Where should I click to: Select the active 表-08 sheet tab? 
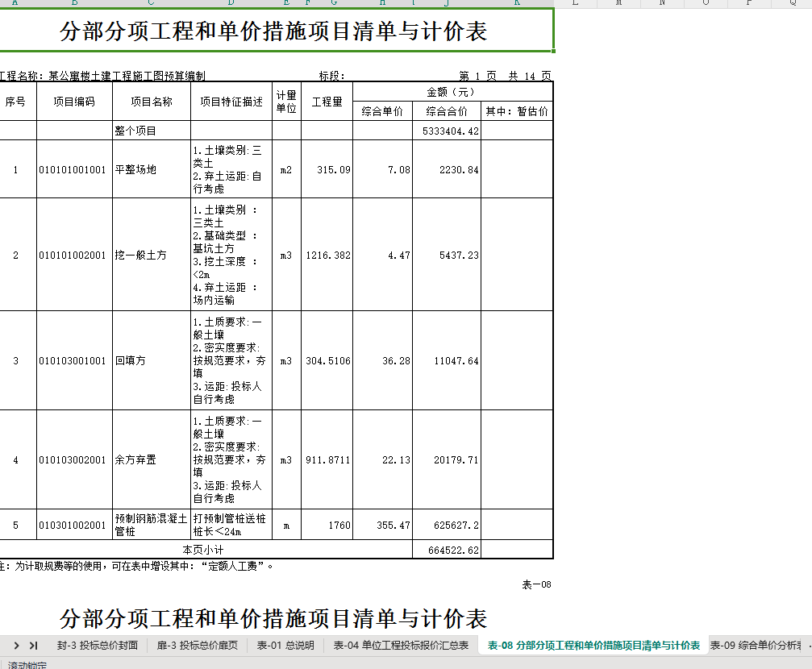coord(593,645)
